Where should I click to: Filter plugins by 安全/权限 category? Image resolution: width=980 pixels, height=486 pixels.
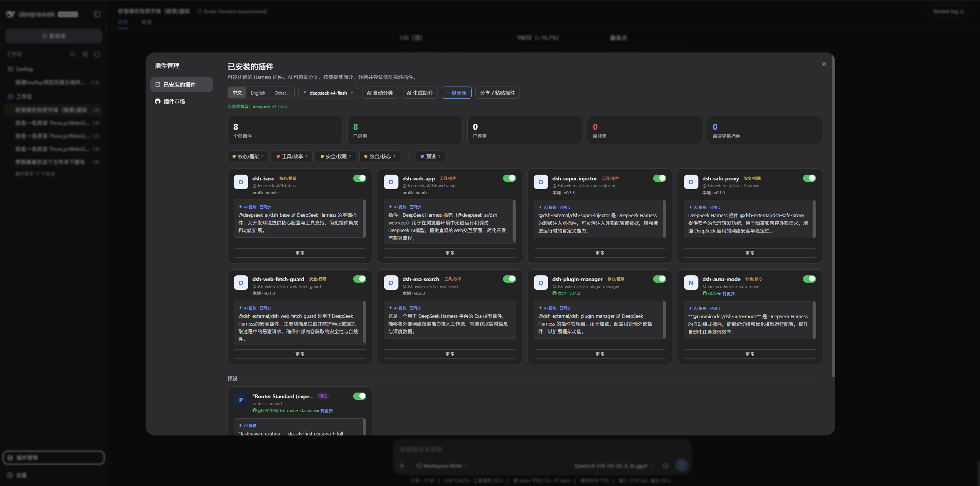(336, 156)
